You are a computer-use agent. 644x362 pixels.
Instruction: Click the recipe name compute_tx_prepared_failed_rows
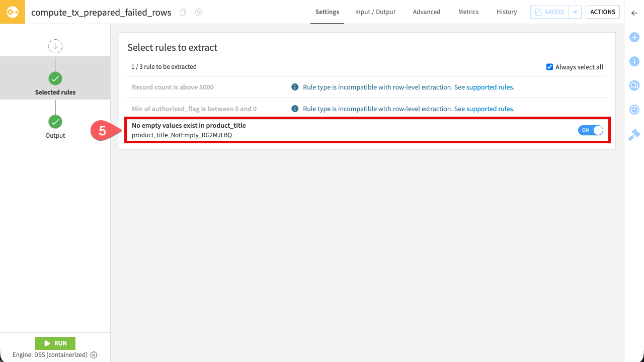point(101,12)
